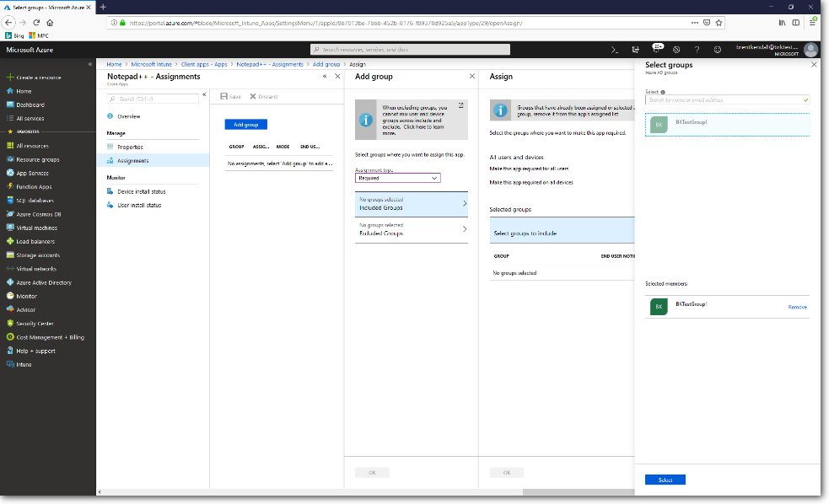This screenshot has width=829, height=504.
Task: Expand the Included Groups row
Action: 412,204
